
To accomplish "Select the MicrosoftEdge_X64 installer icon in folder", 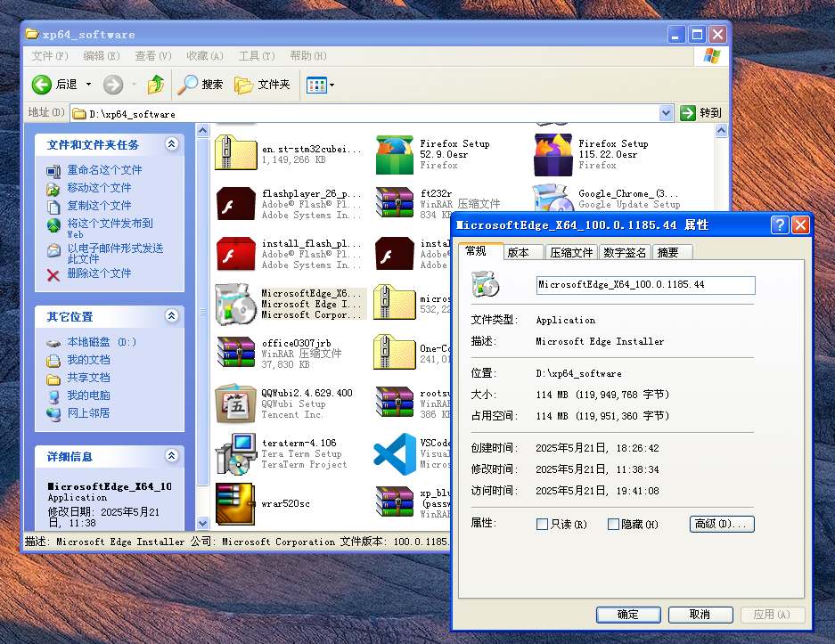I will pyautogui.click(x=236, y=304).
